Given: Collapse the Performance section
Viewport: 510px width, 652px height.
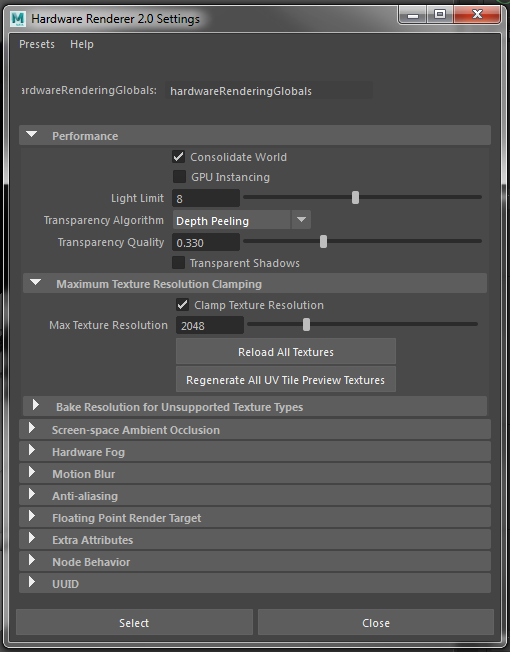Looking at the screenshot, I should click(255, 136).
